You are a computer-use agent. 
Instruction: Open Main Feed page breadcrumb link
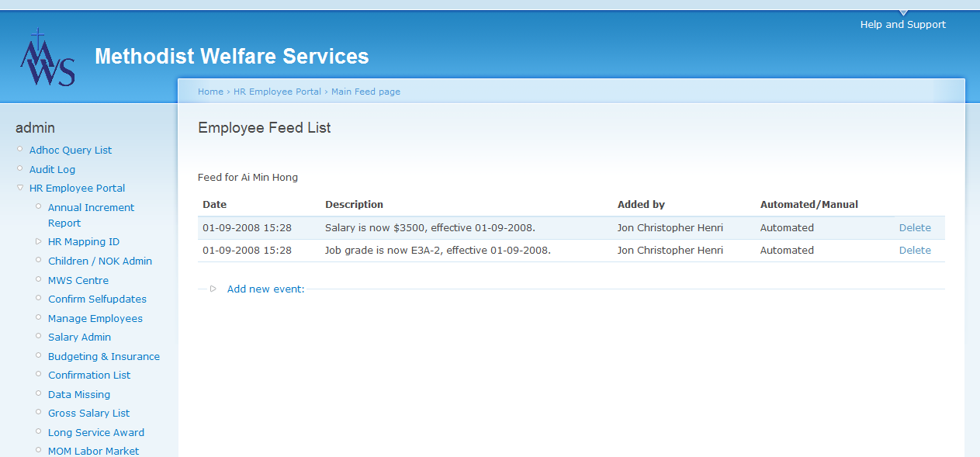pos(365,92)
